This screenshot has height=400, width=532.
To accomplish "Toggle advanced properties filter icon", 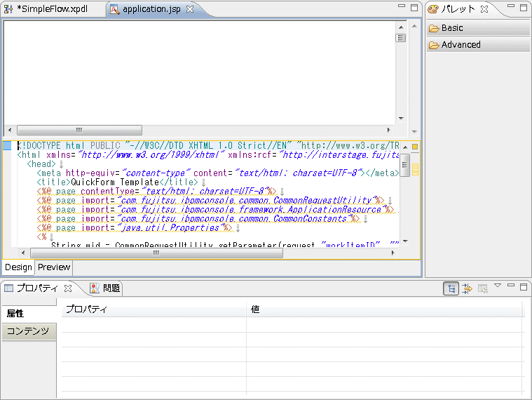I will [x=468, y=288].
